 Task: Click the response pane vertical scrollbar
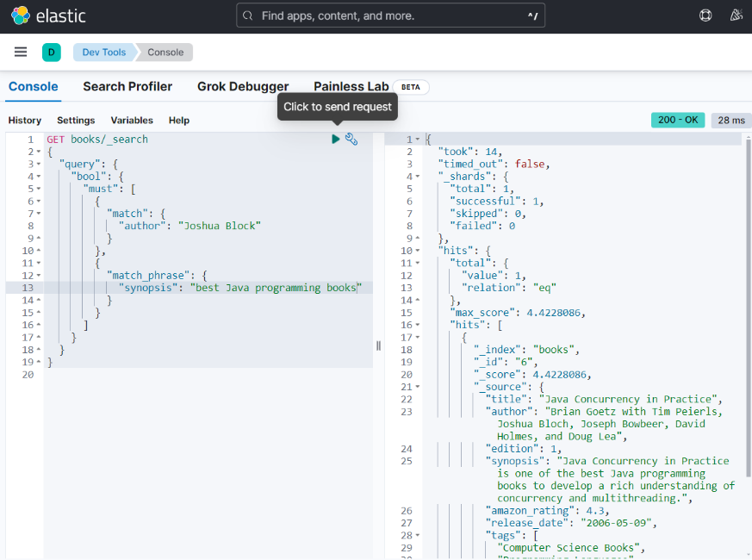(748, 307)
